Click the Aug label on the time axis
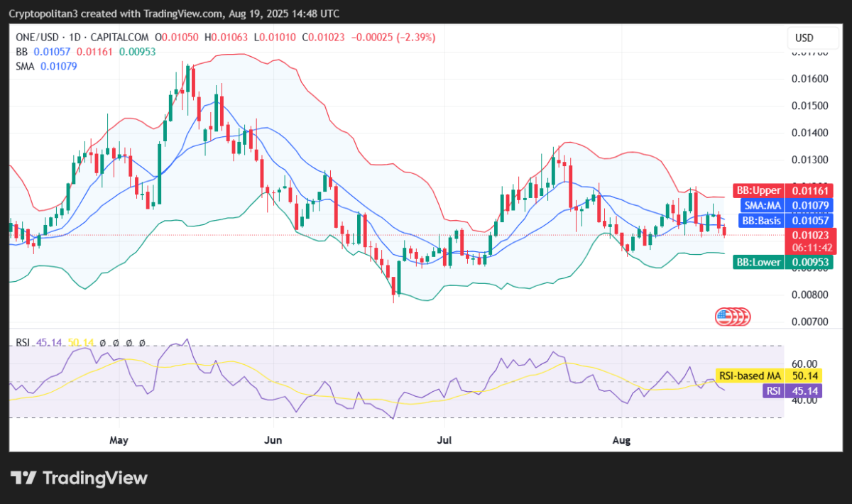 621,440
